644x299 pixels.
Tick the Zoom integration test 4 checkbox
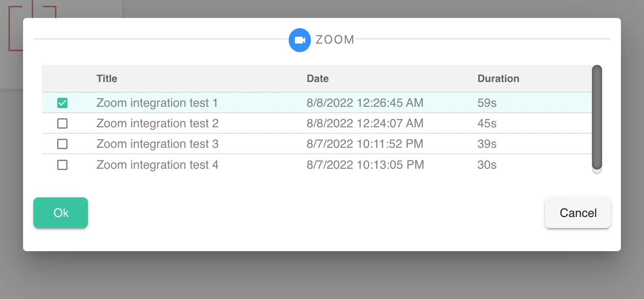(x=62, y=164)
